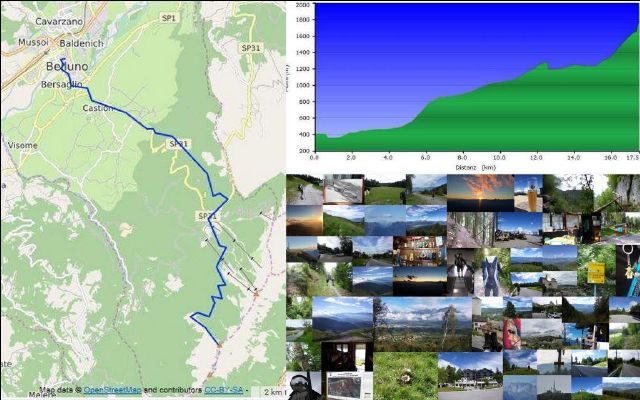Open the black-and-white road photo thumbnail
This screenshot has width=640, height=400.
pos(343,189)
